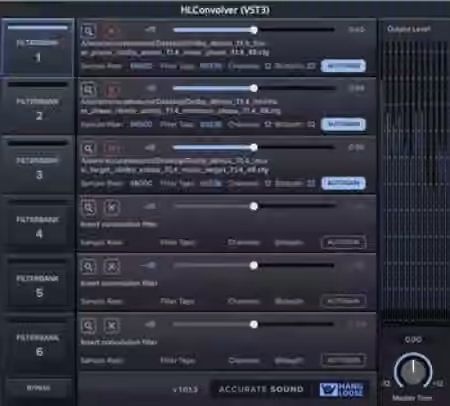Select the Filterbank 1 tab

[x=38, y=47]
